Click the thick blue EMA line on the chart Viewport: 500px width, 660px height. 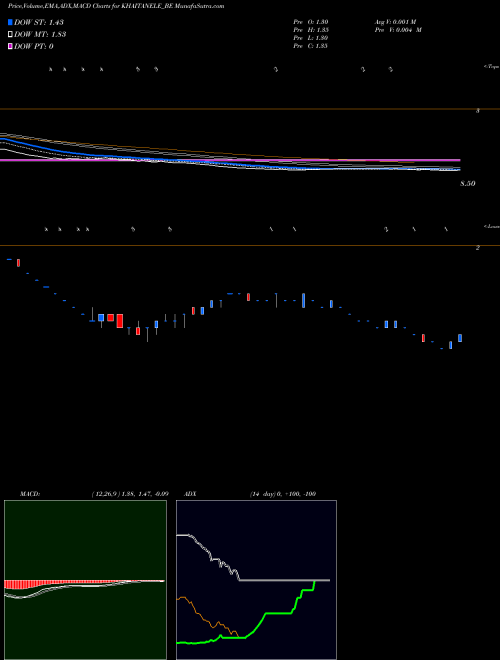(x=168, y=160)
